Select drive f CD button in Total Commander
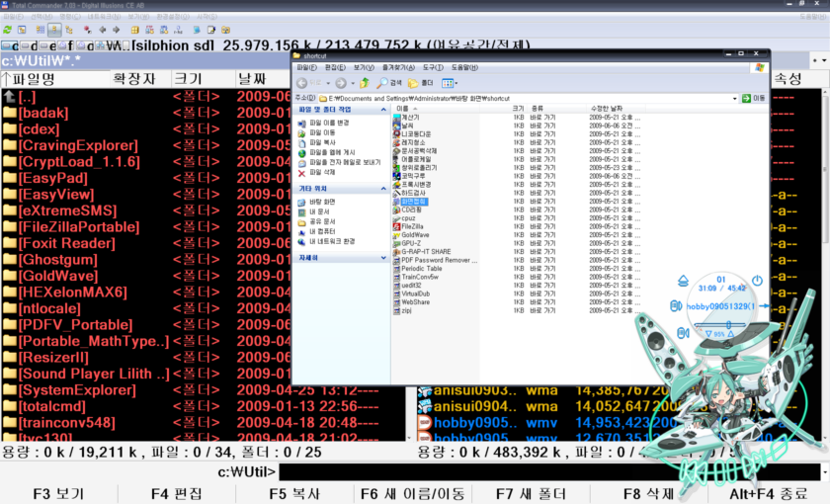This screenshot has height=504, width=830. (x=65, y=46)
